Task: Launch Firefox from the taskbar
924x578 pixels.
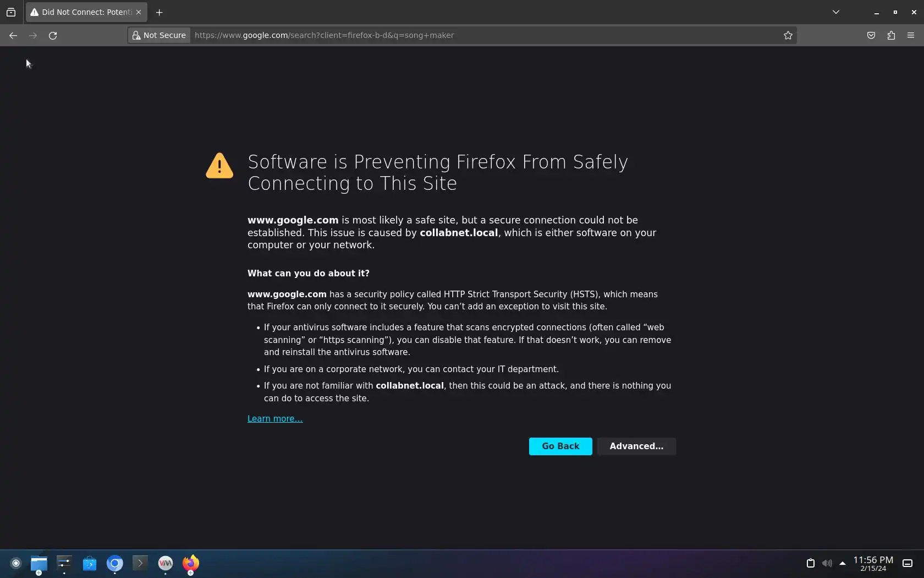Action: coord(191,563)
